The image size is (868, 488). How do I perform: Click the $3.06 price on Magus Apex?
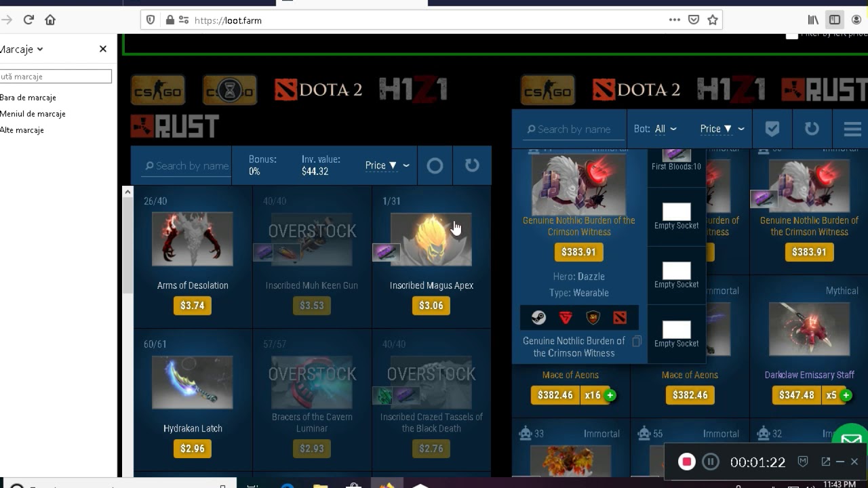431,306
